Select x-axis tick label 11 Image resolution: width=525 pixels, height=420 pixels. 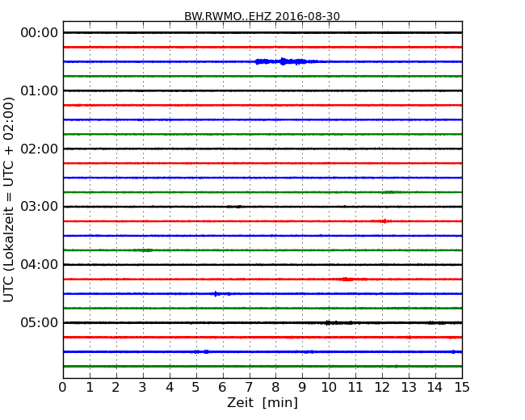tap(355, 388)
